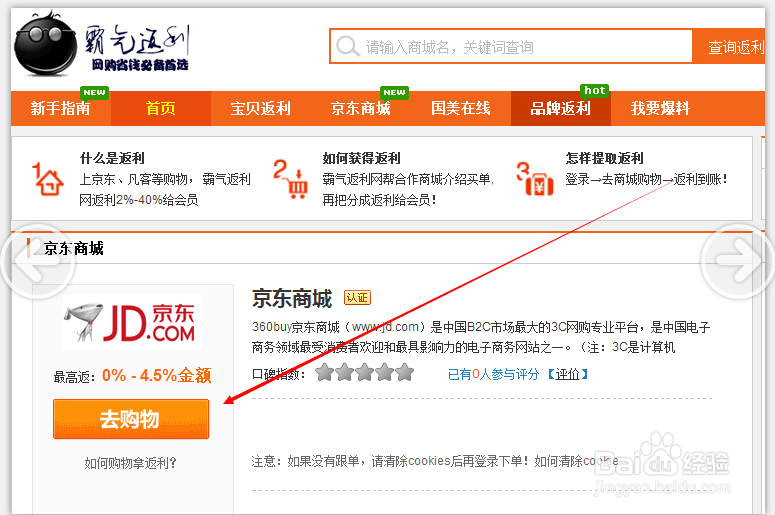Open the 京东商城 nav menu item
The width and height of the screenshot is (775, 515).
361,108
